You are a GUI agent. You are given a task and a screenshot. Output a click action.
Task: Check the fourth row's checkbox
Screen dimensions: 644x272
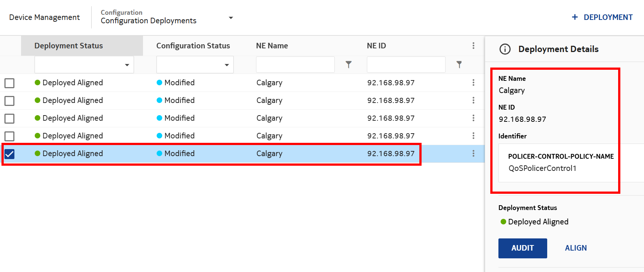pyautogui.click(x=10, y=136)
